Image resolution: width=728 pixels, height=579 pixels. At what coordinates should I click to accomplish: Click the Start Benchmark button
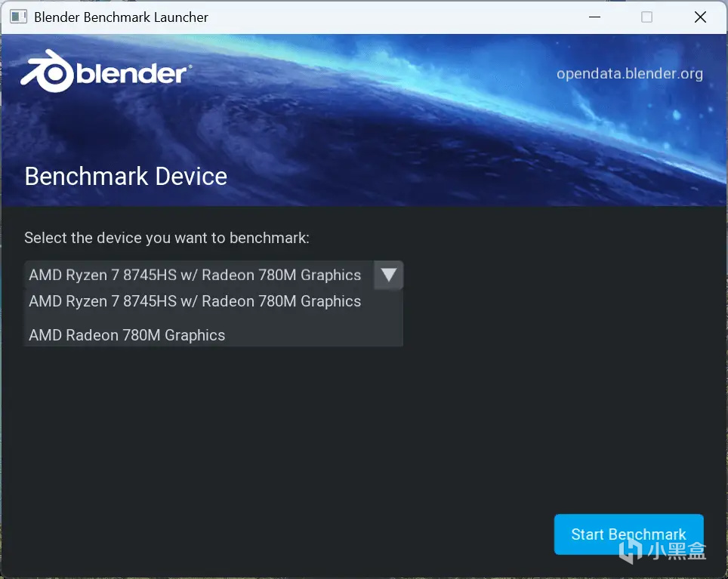pyautogui.click(x=628, y=534)
